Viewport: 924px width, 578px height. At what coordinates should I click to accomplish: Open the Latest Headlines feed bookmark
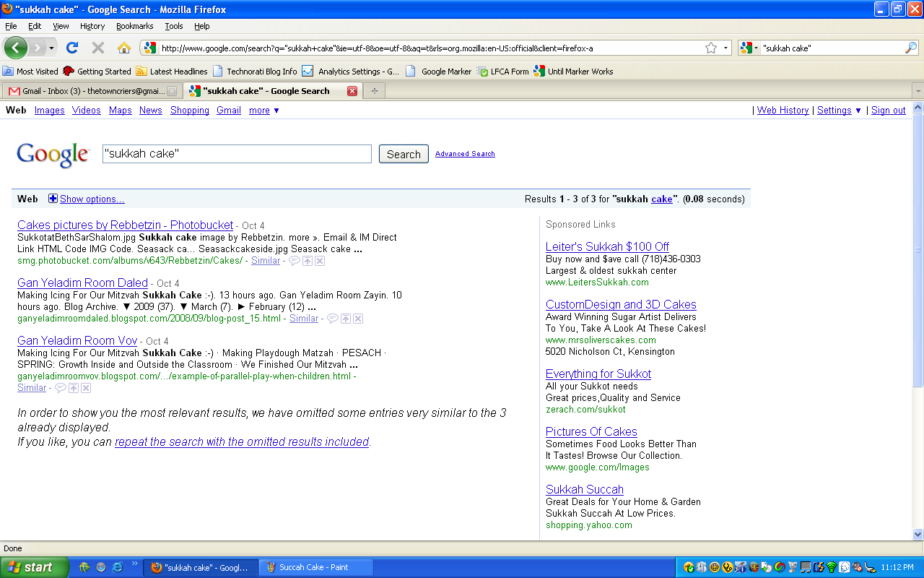pyautogui.click(x=172, y=72)
